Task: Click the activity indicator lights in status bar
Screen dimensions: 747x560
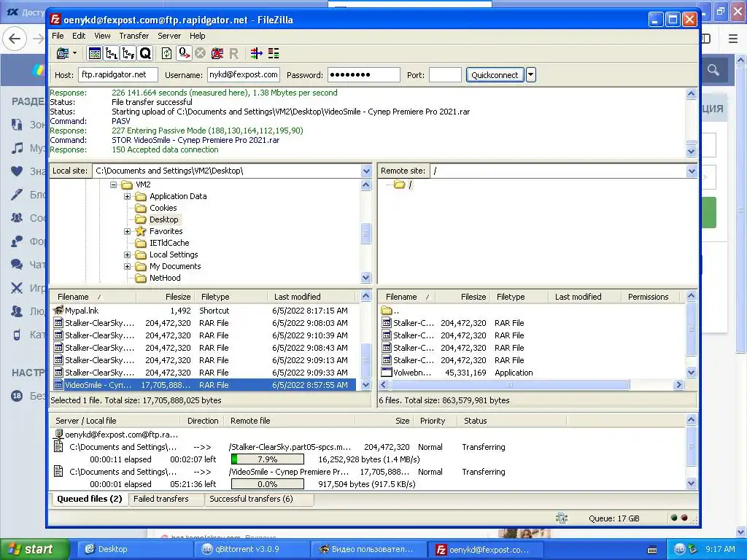Action: tap(679, 518)
